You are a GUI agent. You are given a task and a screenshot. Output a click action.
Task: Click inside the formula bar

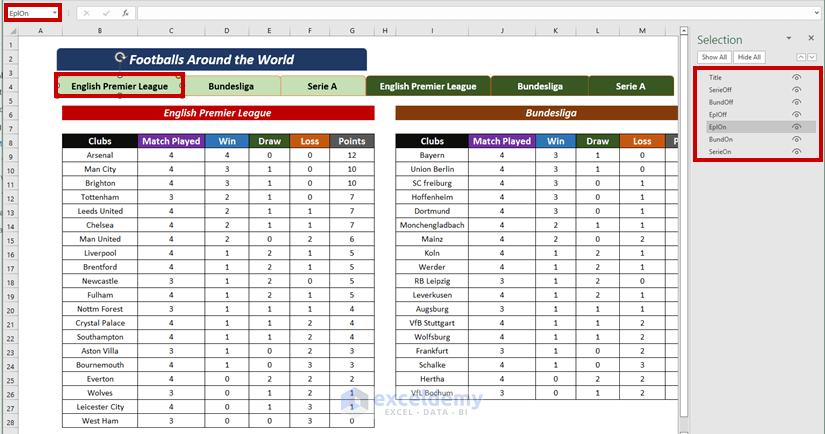coord(474,13)
